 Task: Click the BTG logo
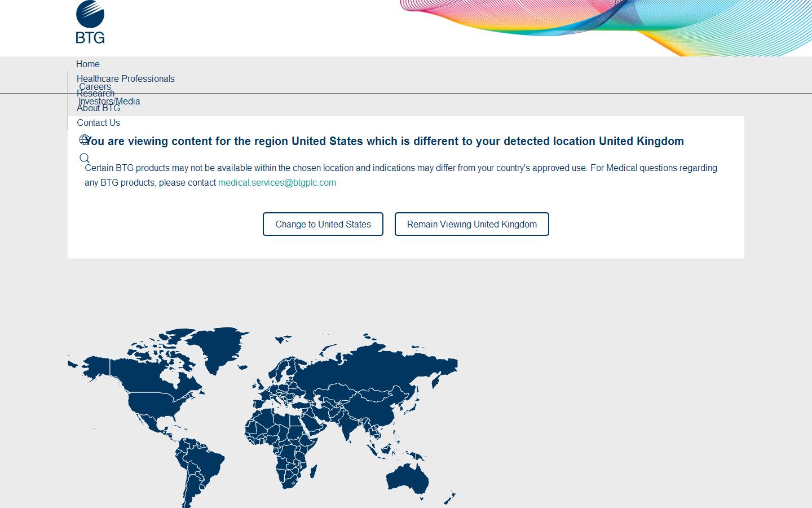coord(90,22)
